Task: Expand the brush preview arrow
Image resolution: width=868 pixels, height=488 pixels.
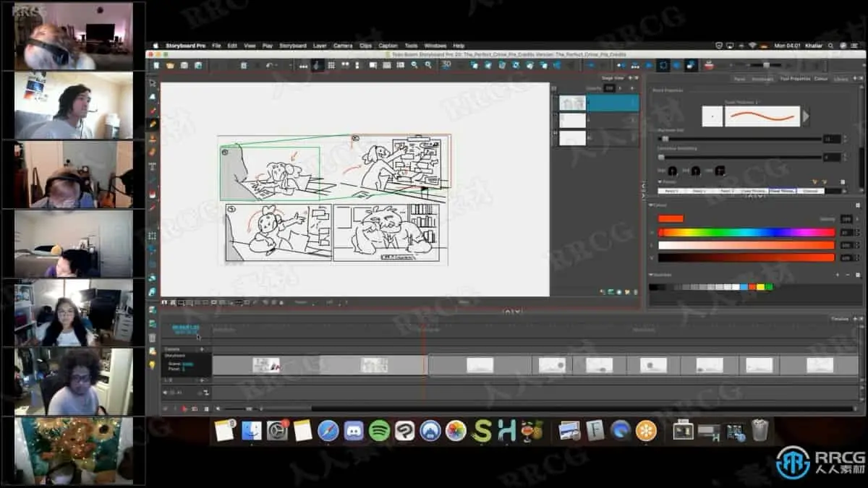Action: click(806, 116)
